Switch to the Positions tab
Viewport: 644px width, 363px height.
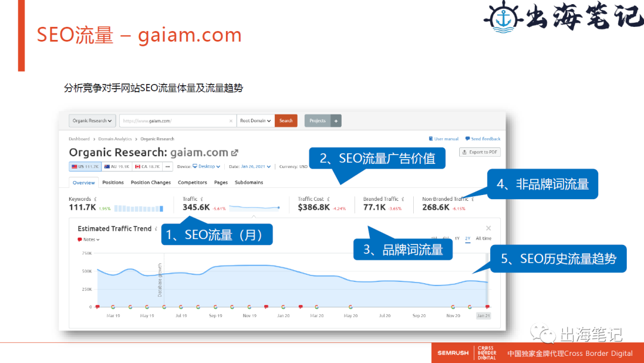pos(113,182)
